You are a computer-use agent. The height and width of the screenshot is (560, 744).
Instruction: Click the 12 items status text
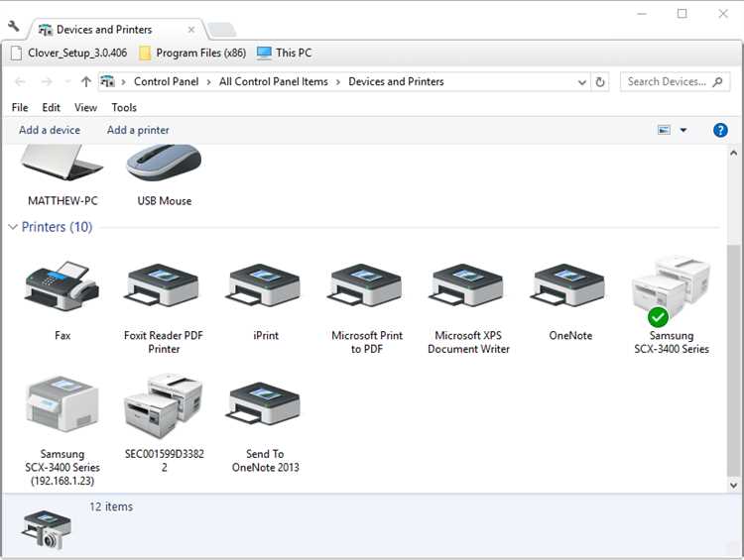pos(111,506)
